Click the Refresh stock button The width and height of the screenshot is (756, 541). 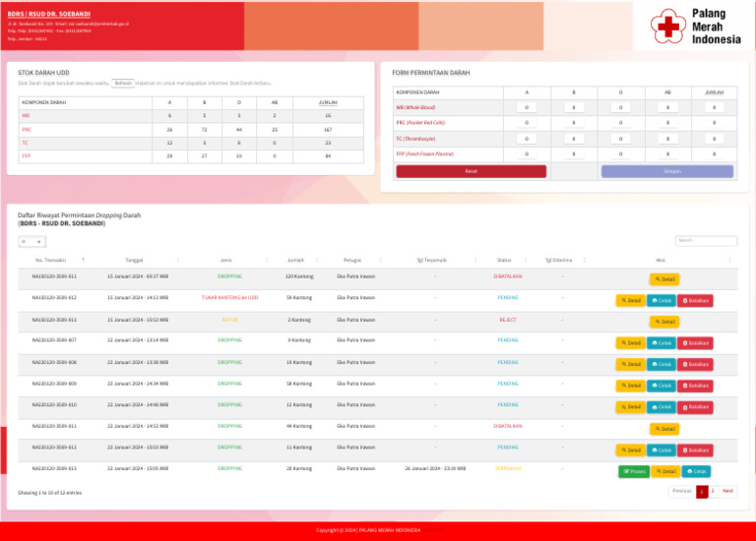123,84
